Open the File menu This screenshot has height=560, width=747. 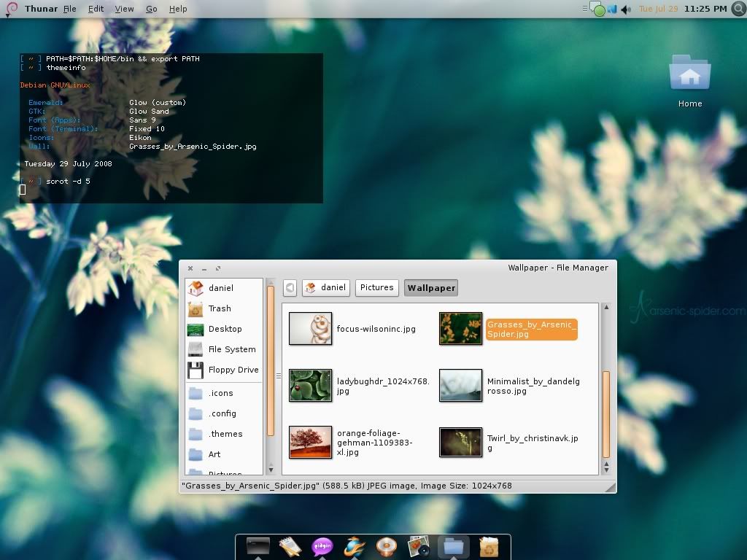pos(69,9)
